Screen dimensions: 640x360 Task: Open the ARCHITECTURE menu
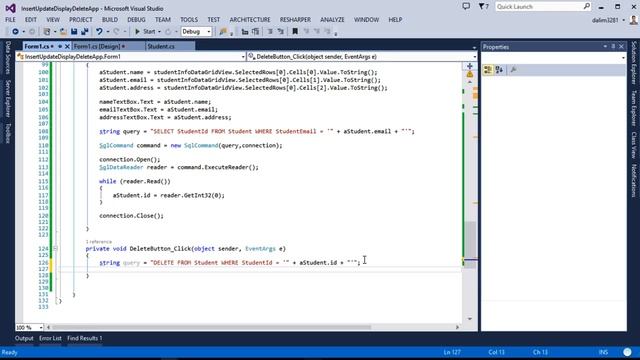pos(250,20)
